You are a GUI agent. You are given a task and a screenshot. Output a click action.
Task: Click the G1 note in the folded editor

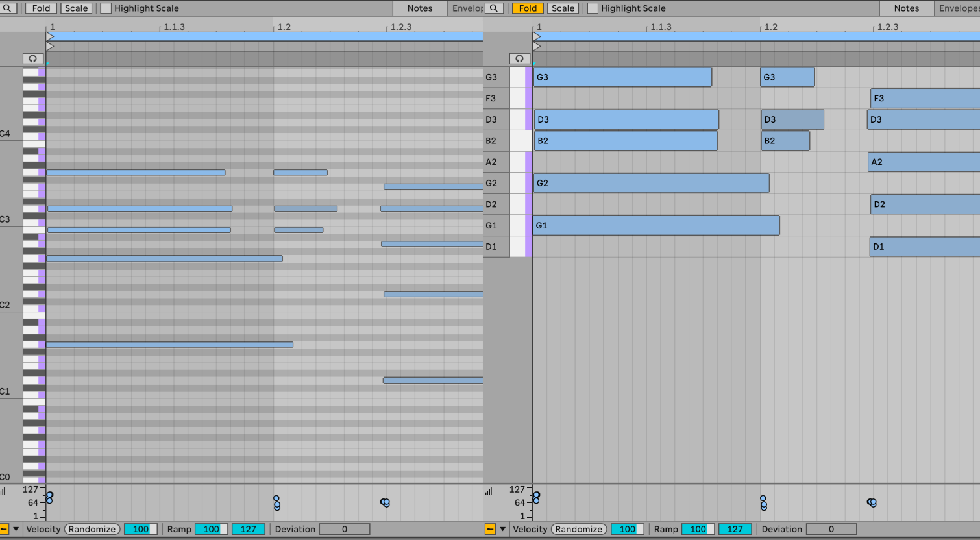point(655,225)
